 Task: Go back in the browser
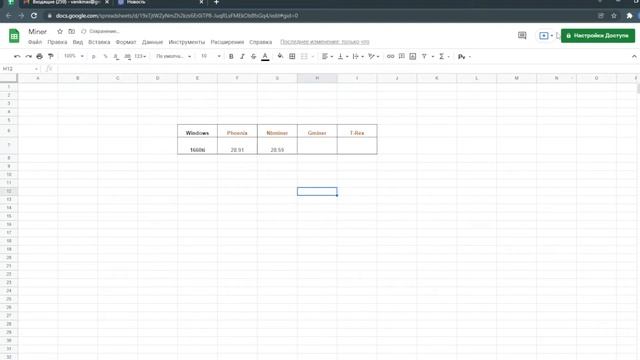tap(9, 16)
